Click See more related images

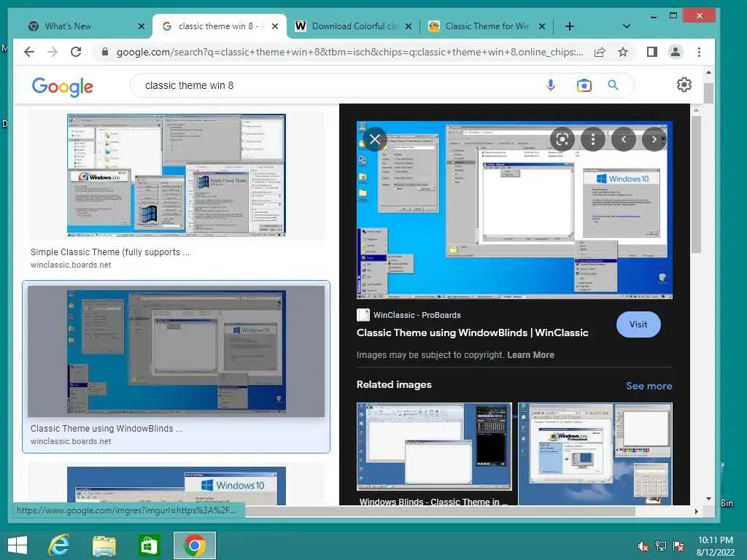649,386
